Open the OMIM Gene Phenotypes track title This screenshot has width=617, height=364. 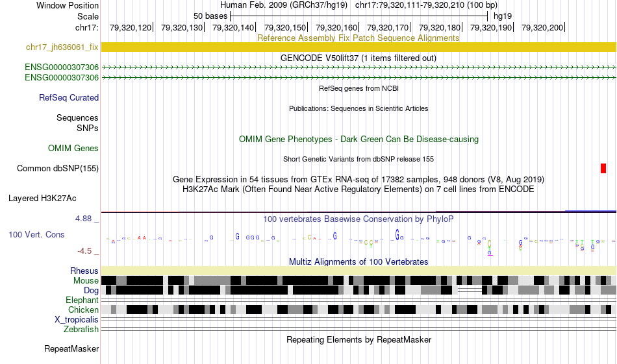pos(359,139)
